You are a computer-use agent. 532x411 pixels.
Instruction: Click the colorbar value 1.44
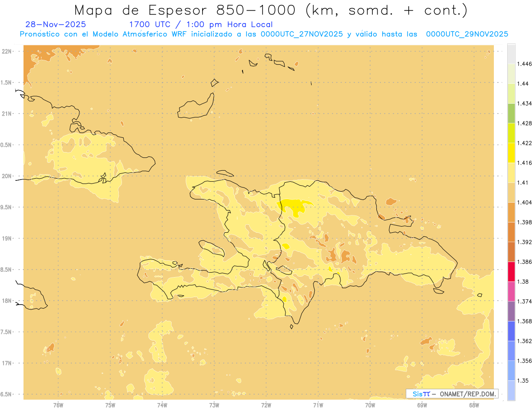(x=523, y=83)
